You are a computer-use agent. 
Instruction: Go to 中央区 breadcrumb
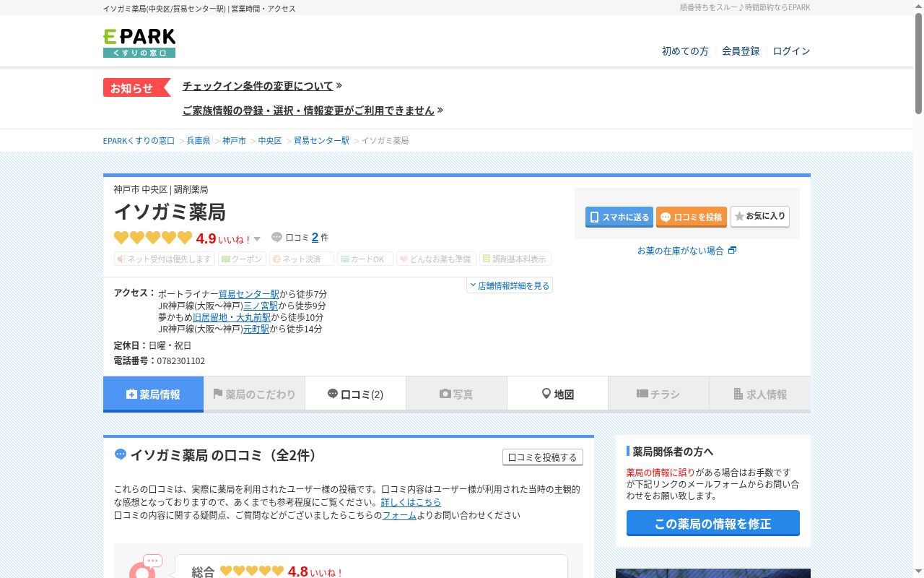click(270, 141)
